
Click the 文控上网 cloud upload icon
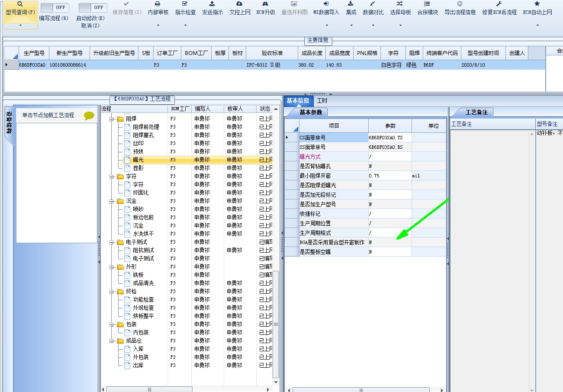[x=240, y=4]
